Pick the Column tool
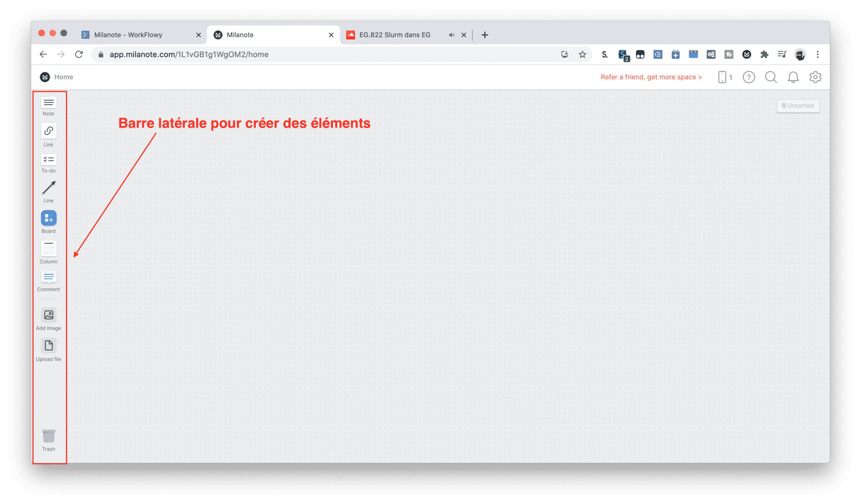The width and height of the screenshot is (861, 504). point(48,252)
